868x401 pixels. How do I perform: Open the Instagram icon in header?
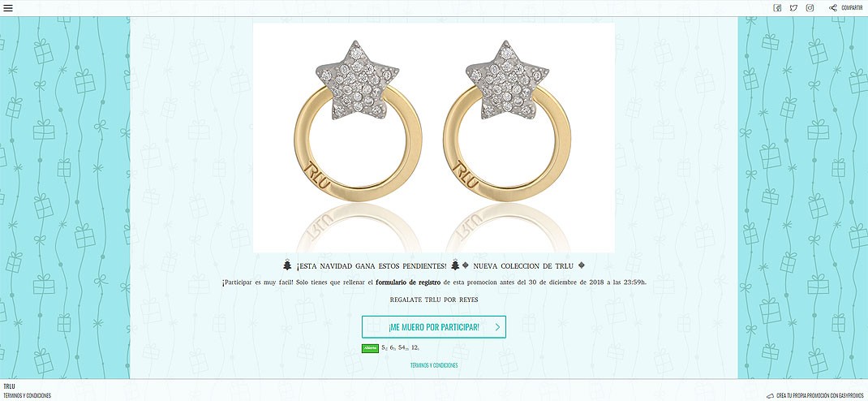coord(810,8)
